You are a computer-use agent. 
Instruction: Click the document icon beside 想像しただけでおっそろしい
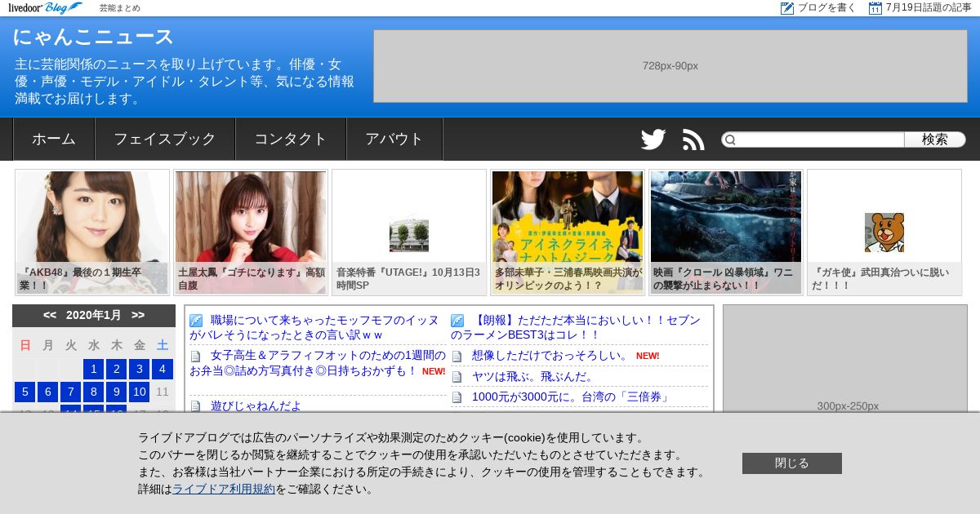457,356
